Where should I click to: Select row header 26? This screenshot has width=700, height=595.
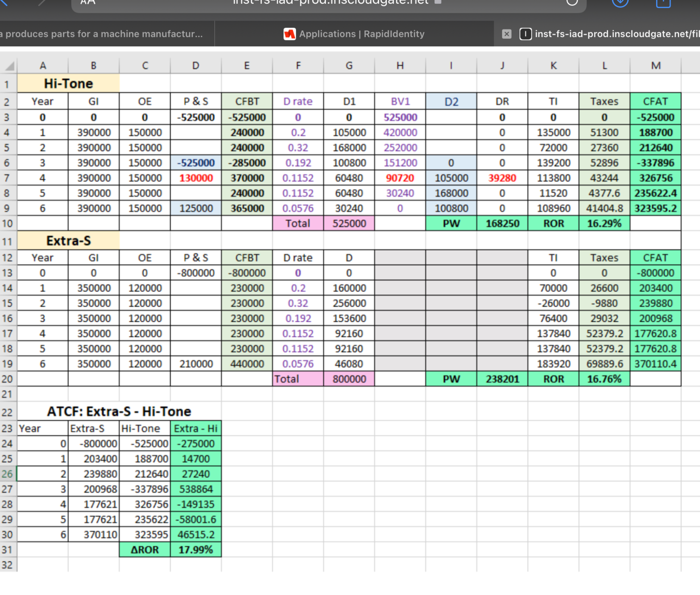(x=7, y=474)
